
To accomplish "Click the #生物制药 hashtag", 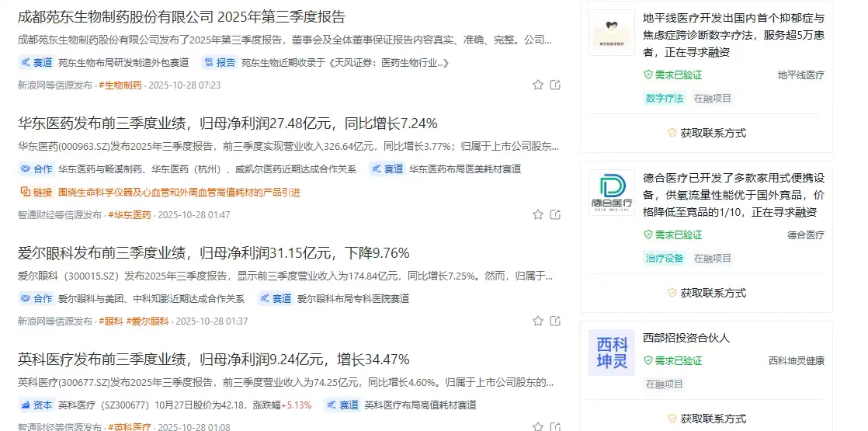I will coord(120,85).
